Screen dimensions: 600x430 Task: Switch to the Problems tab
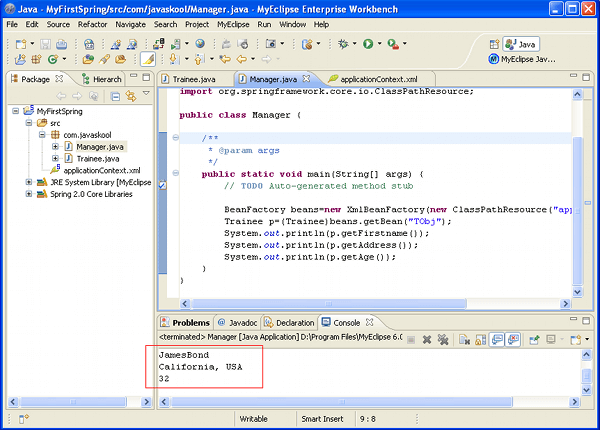pos(185,322)
